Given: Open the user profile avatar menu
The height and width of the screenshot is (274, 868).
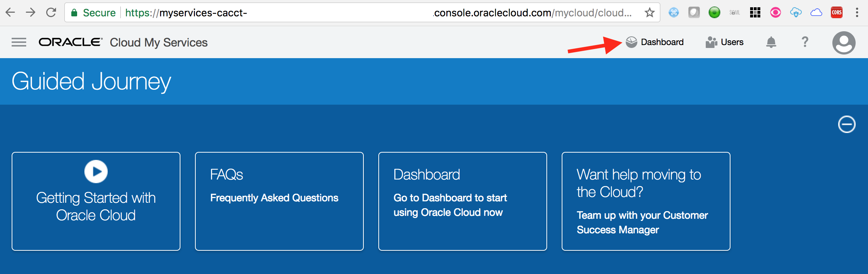Looking at the screenshot, I should coord(844,43).
